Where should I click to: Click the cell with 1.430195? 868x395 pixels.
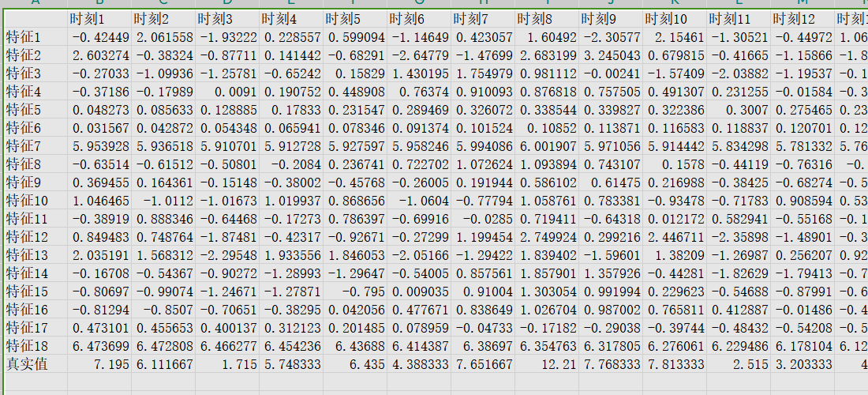click(x=419, y=73)
